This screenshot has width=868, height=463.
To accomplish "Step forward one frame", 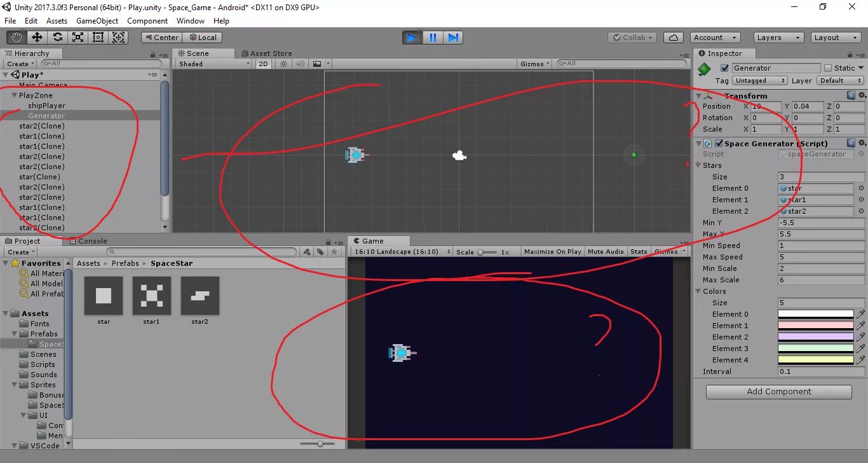I will pos(453,38).
